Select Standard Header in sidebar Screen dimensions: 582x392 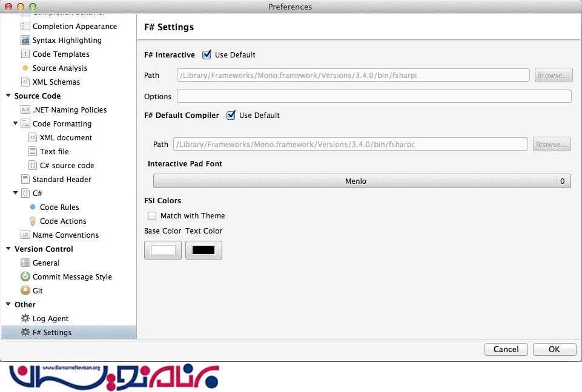(x=62, y=179)
